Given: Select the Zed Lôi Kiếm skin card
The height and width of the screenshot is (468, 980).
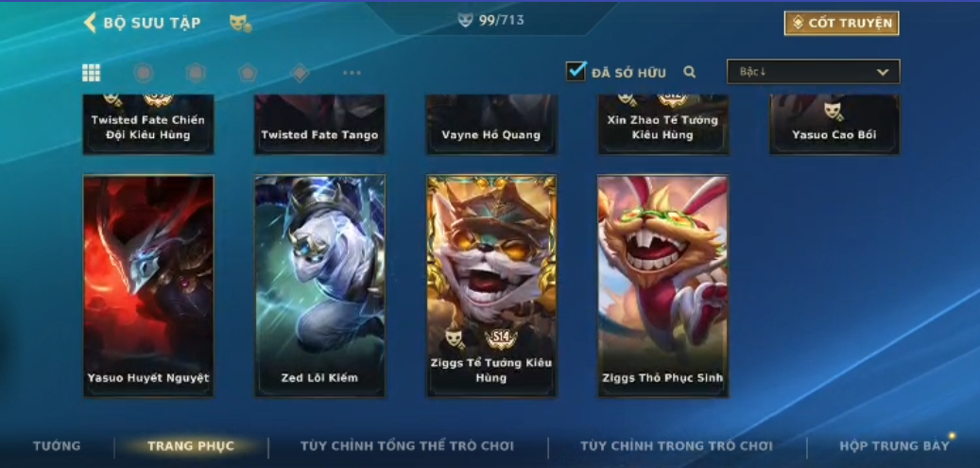Looking at the screenshot, I should pyautogui.click(x=320, y=286).
